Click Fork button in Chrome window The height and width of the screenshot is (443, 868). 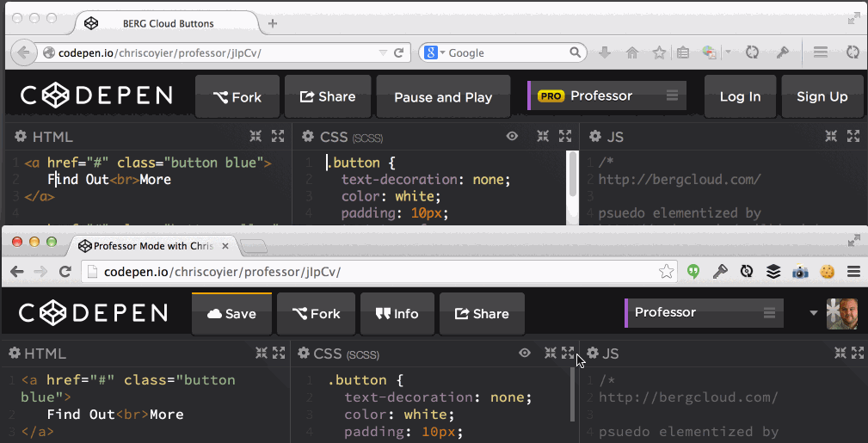(x=316, y=314)
